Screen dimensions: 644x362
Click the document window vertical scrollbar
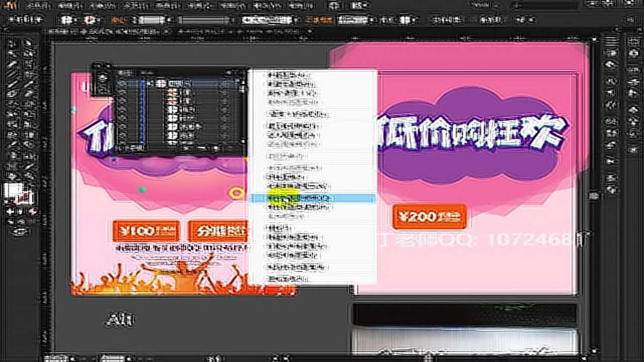(x=594, y=195)
